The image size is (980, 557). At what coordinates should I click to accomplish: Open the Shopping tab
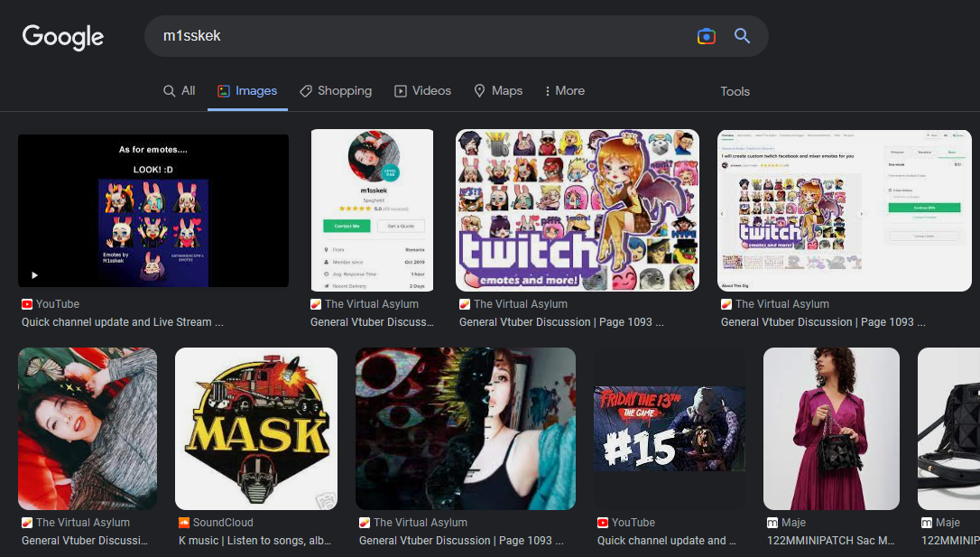(x=336, y=90)
